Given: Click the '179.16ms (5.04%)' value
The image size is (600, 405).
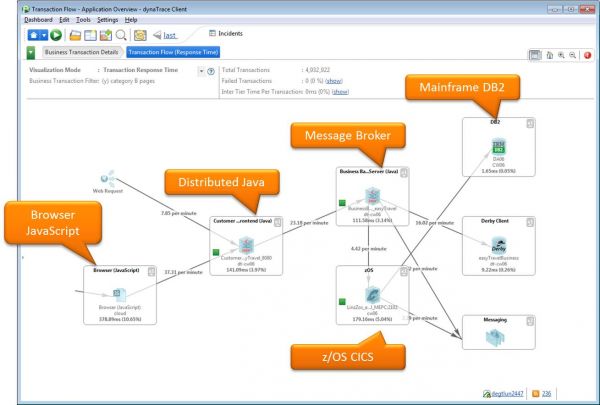Looking at the screenshot, I should 372,319.
